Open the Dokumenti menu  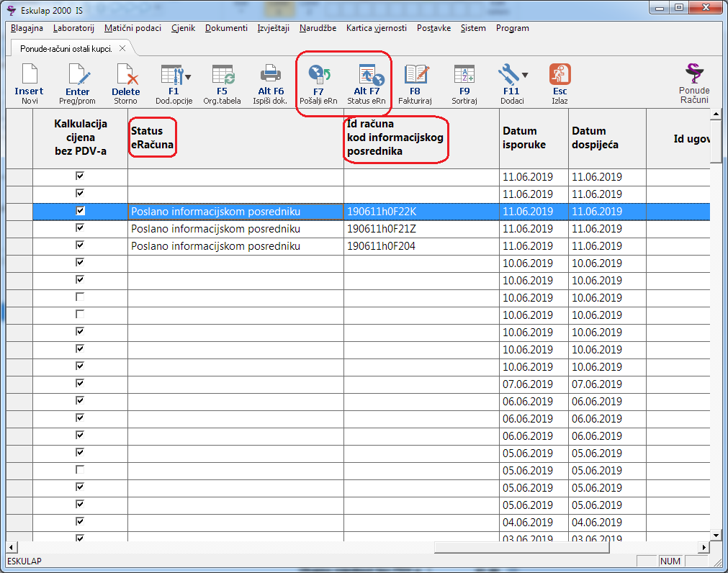coord(227,28)
